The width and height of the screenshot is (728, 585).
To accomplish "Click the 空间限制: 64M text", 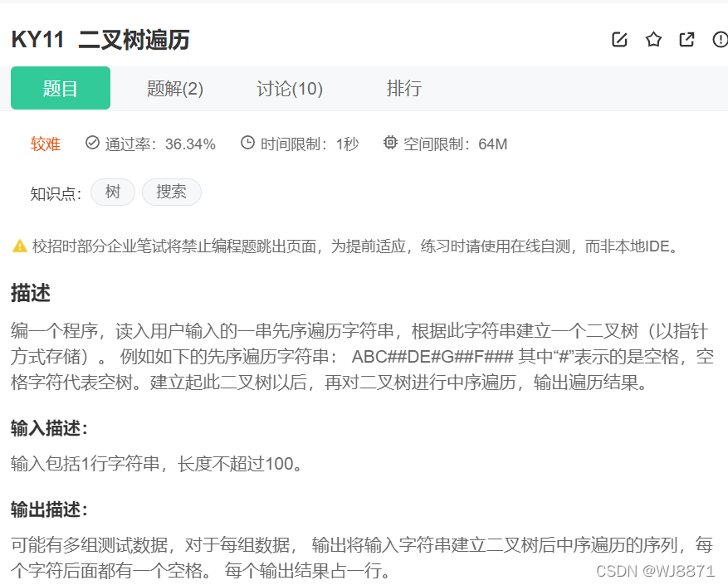I will [x=456, y=144].
